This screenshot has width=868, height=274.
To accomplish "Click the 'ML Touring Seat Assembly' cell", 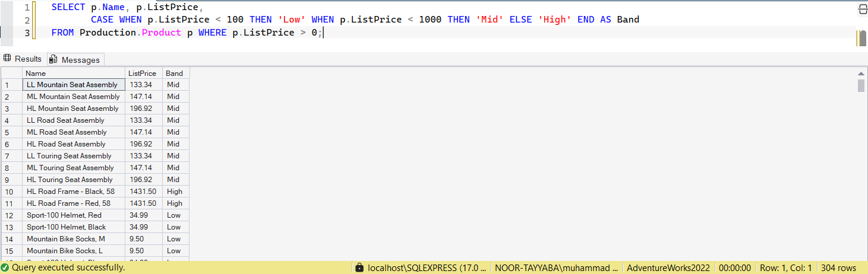I will [74, 168].
